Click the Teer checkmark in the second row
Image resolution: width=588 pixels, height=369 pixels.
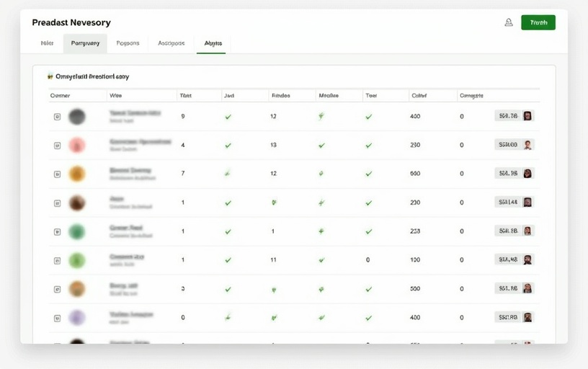369,145
